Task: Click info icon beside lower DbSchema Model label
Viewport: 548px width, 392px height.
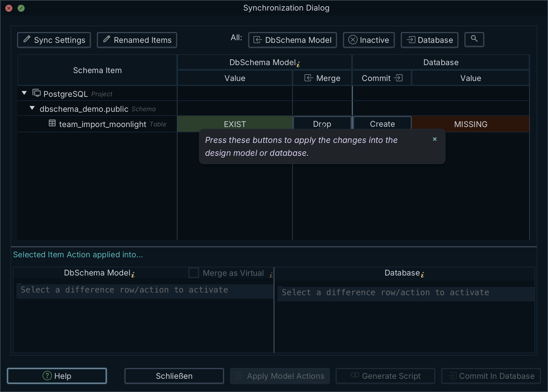Action: (133, 275)
